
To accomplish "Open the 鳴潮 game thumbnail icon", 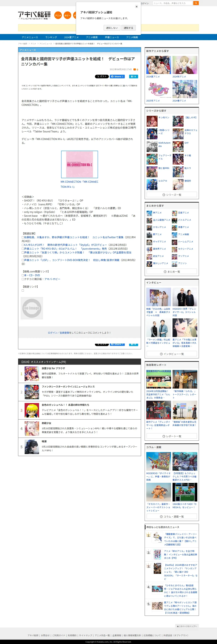I will pos(32,447).
